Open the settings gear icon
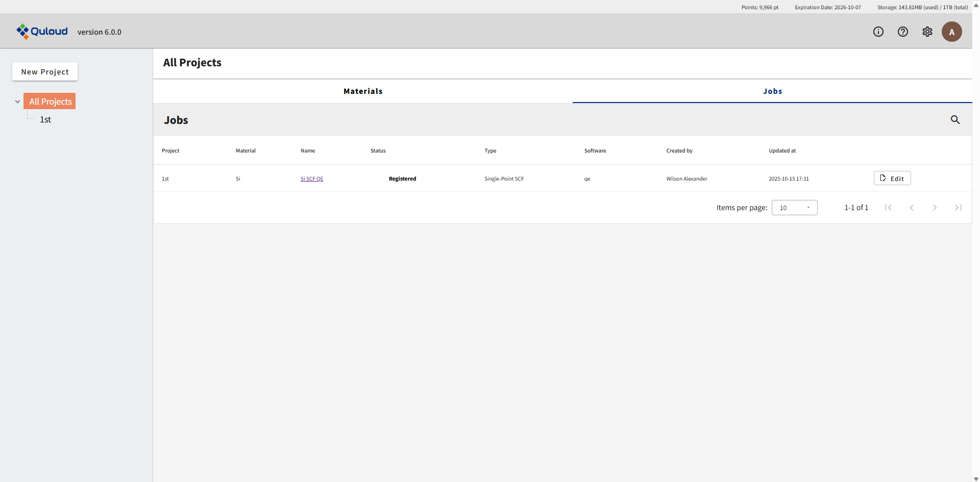Image resolution: width=980 pixels, height=482 pixels. click(x=927, y=32)
